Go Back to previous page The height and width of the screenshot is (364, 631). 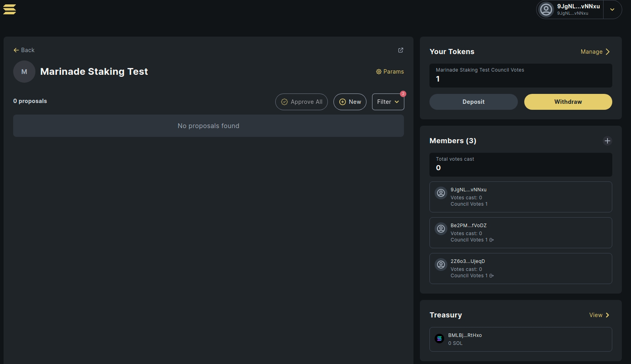[24, 50]
